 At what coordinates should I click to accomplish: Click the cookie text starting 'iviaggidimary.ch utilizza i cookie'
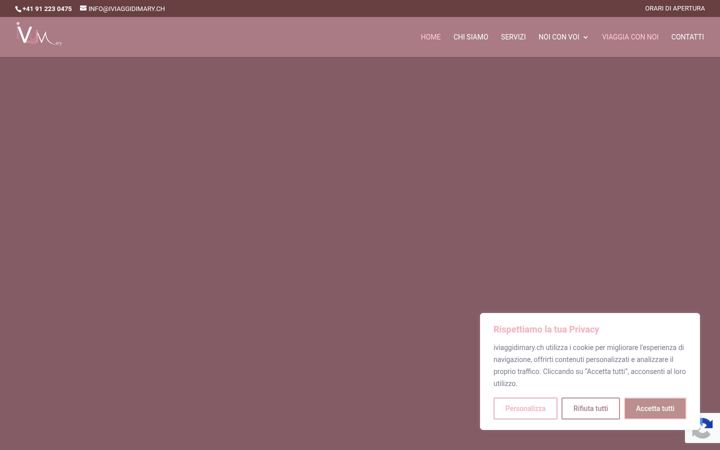tap(589, 365)
